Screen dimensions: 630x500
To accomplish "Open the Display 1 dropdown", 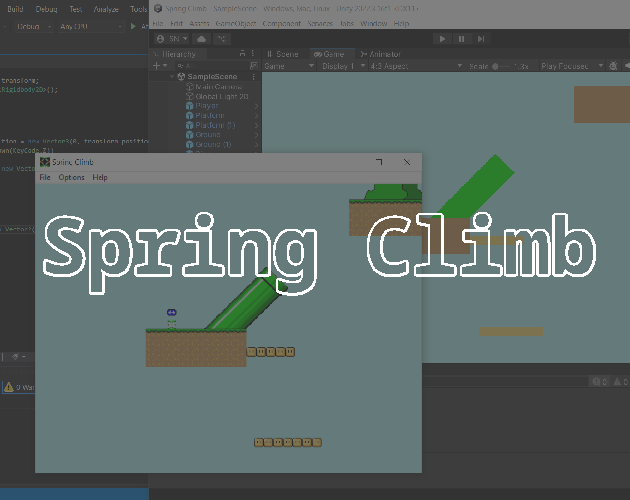I will pyautogui.click(x=343, y=66).
